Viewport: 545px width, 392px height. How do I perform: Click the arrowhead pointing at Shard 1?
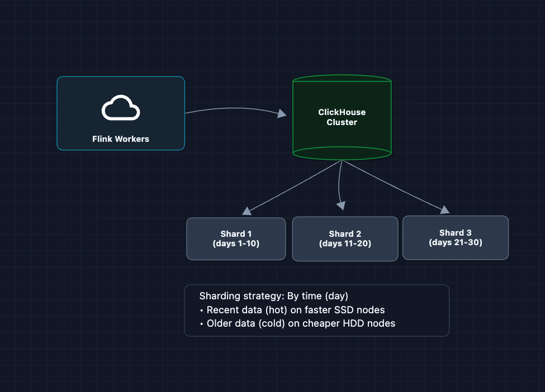coord(247,211)
